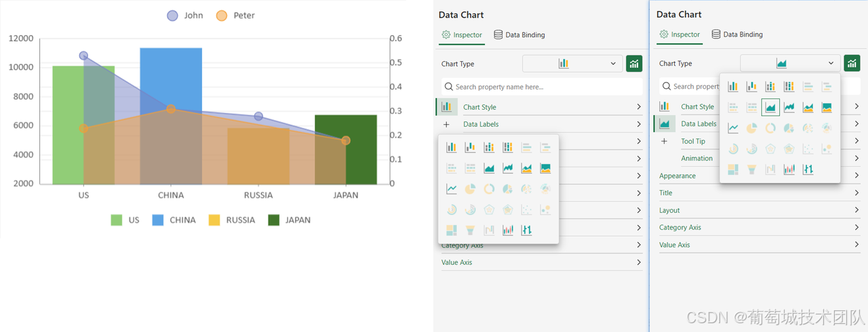Open Chart Type dropdown in right panel

pyautogui.click(x=790, y=63)
